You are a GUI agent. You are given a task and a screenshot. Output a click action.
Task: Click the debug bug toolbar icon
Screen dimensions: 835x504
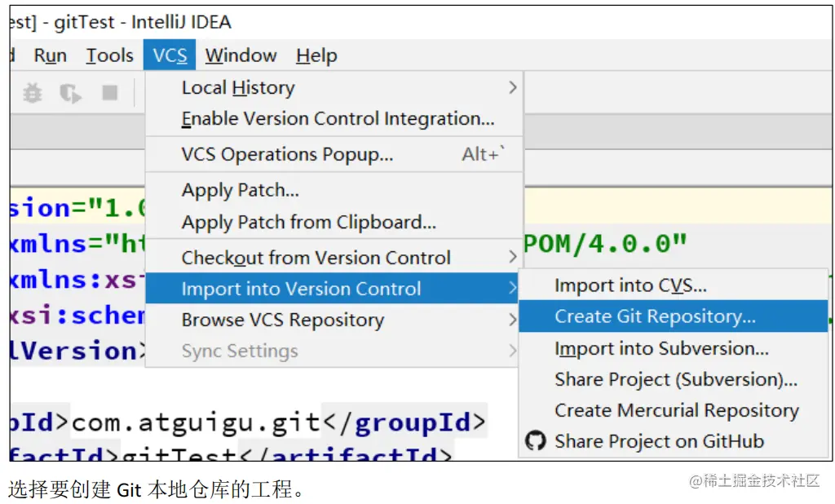point(33,93)
